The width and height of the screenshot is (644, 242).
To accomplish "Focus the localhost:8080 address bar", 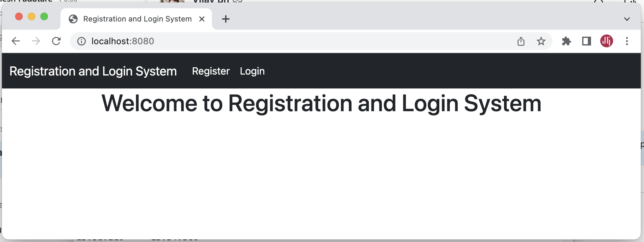I will pyautogui.click(x=300, y=41).
